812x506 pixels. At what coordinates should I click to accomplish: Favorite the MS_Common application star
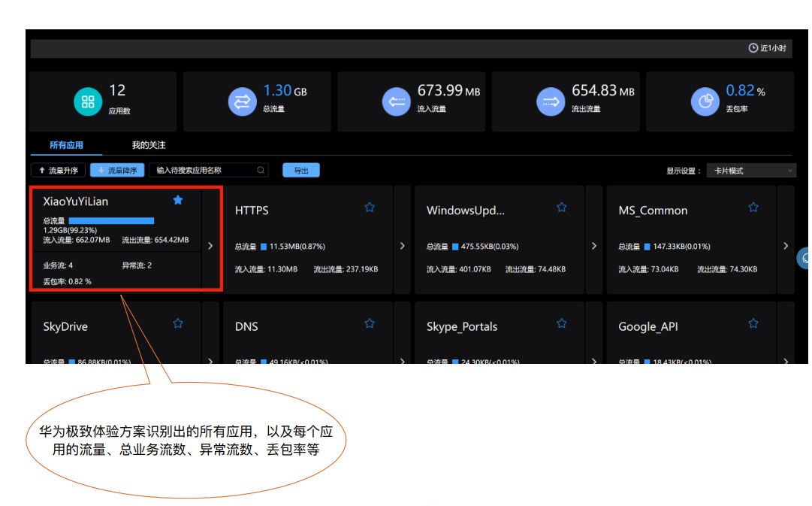[x=753, y=208]
